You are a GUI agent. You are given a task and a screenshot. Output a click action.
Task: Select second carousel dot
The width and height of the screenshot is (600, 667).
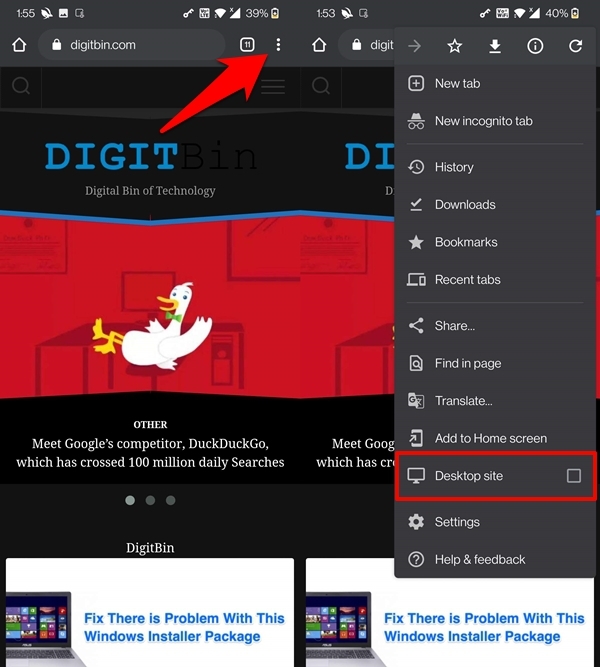coord(150,500)
